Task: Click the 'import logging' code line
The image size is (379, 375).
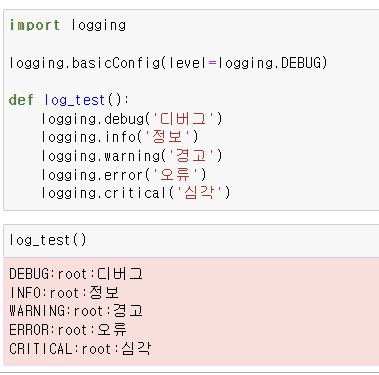Action: click(68, 25)
